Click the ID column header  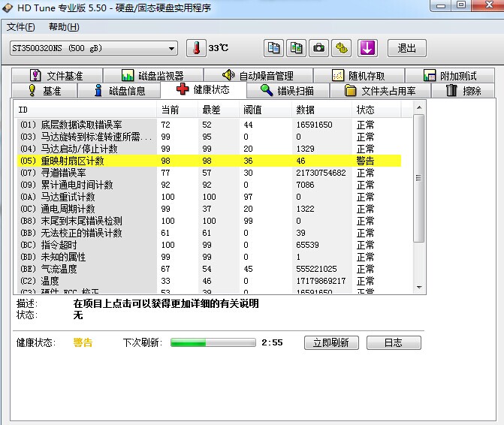[x=86, y=110]
